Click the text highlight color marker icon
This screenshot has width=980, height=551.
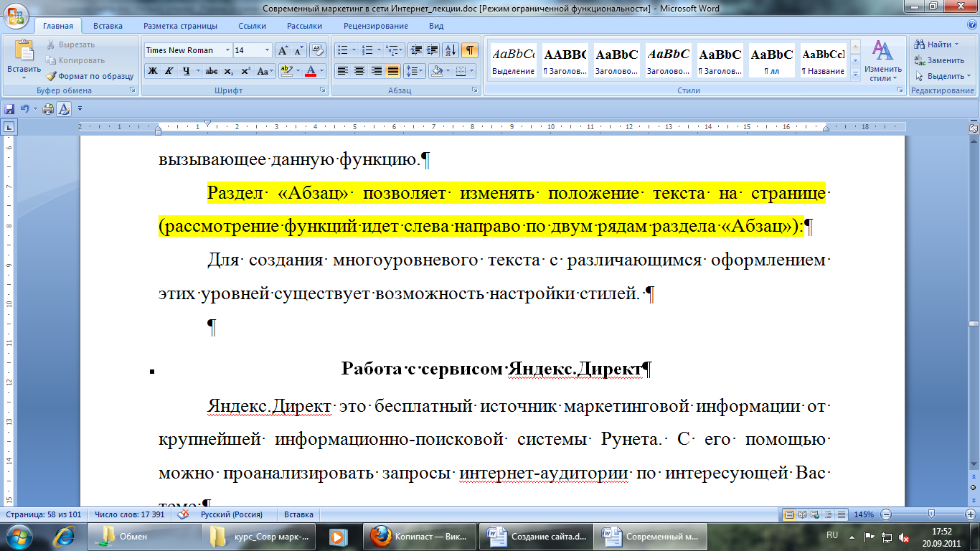(x=286, y=71)
